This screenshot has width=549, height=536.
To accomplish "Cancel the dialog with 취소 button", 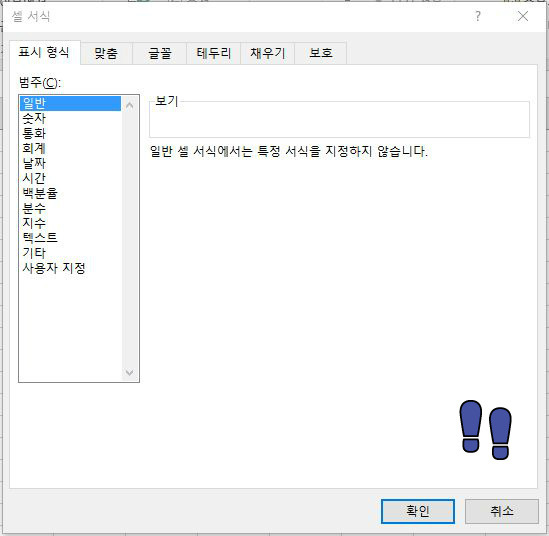I will coord(502,511).
